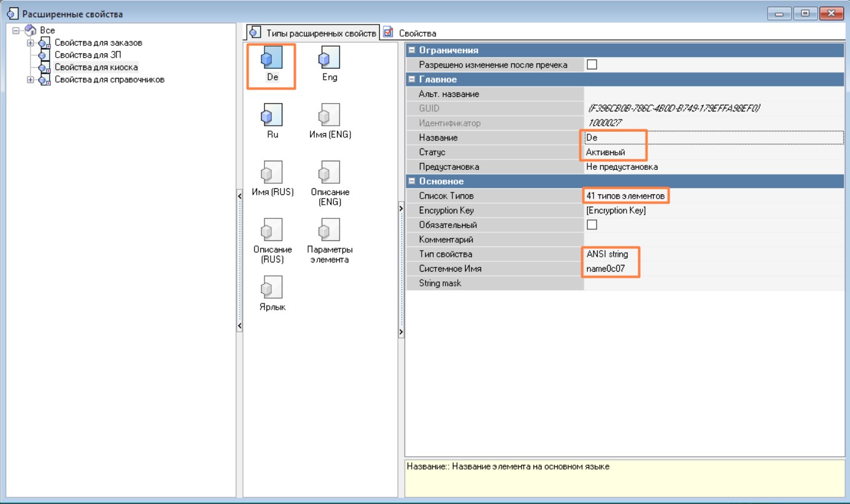
Task: Toggle the Обязательный checkbox
Action: (x=592, y=225)
